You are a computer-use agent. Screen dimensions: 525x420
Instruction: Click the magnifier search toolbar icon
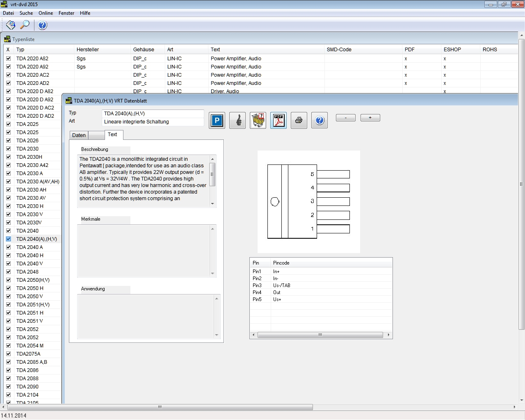coord(25,25)
